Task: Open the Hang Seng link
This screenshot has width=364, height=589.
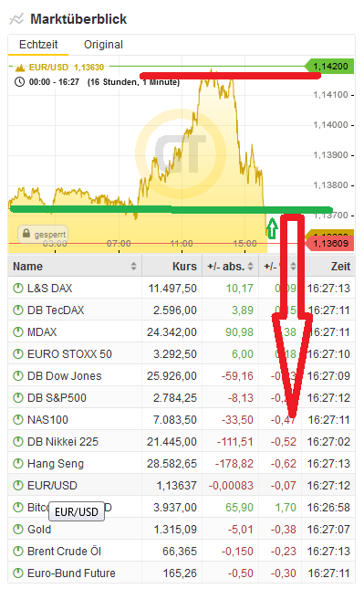Action: coord(56,464)
